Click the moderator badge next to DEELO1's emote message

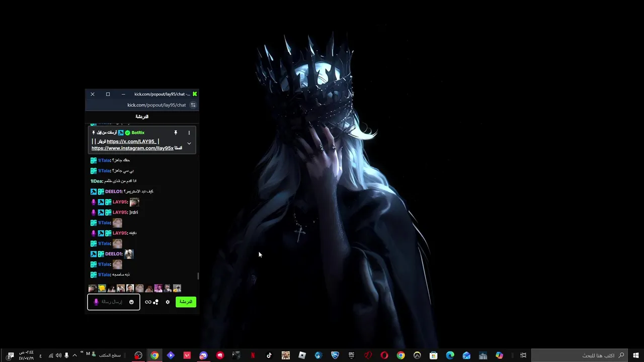point(94,254)
